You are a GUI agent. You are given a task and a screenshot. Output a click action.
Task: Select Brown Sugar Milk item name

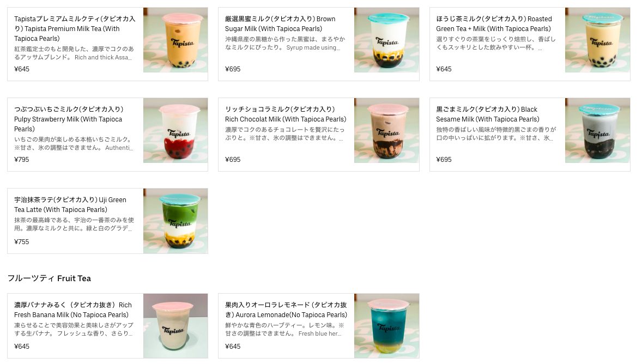click(280, 24)
